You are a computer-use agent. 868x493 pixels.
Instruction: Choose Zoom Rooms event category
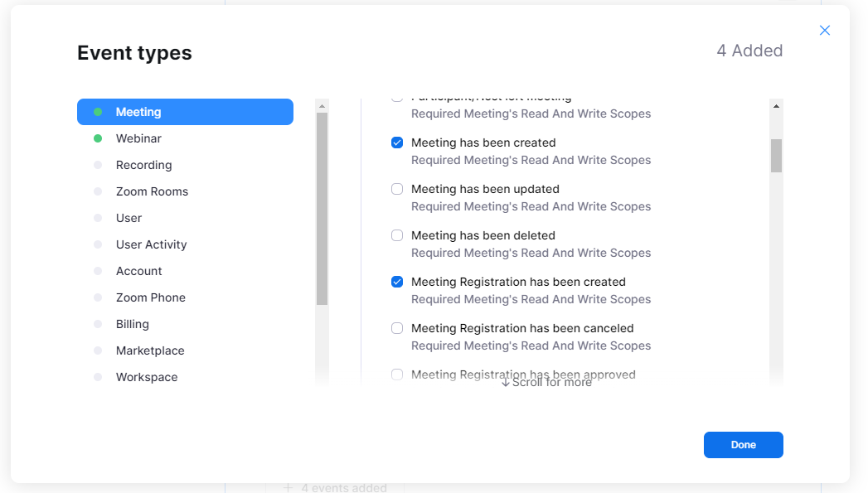click(152, 191)
